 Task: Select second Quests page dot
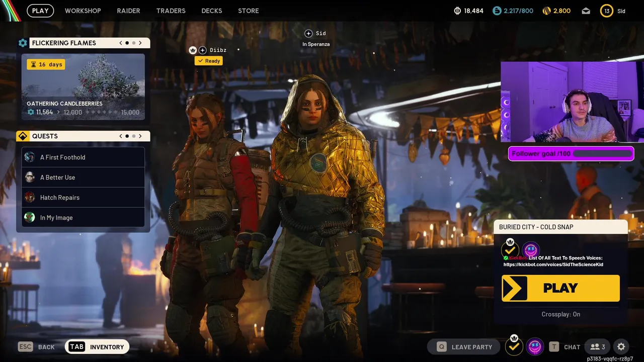point(133,136)
